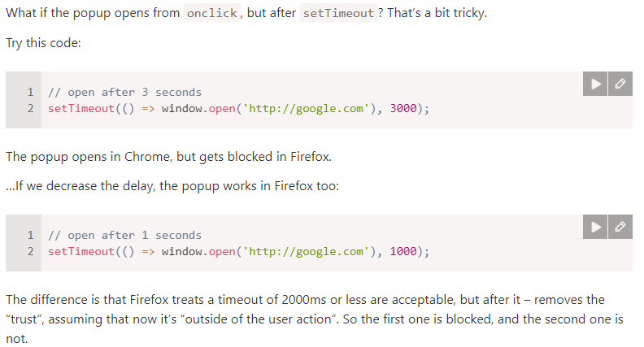This screenshot has height=347, width=644.
Task: Click line number 1 in second code block
Action: [x=30, y=235]
